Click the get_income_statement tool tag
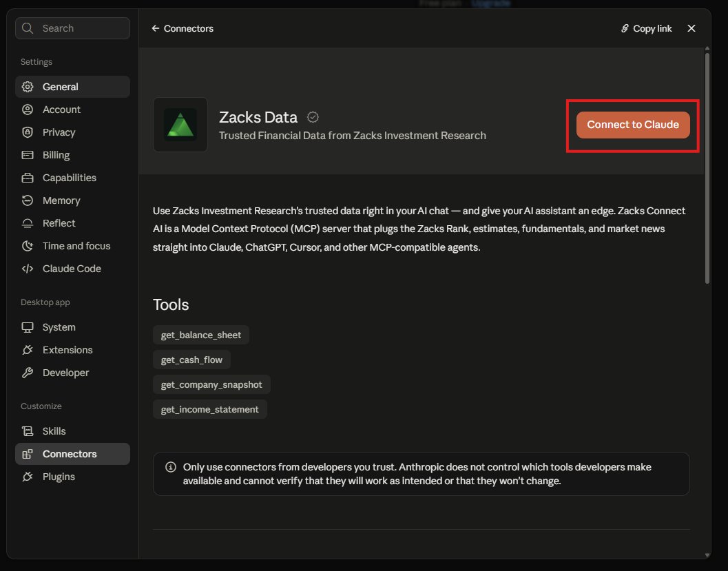728x571 pixels. coord(210,409)
